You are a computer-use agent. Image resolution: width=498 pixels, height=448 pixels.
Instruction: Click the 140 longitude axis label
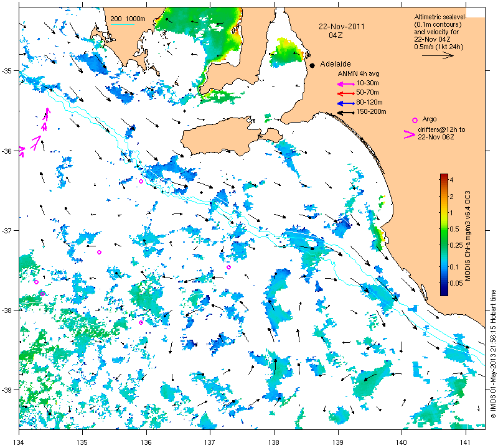[x=402, y=442]
